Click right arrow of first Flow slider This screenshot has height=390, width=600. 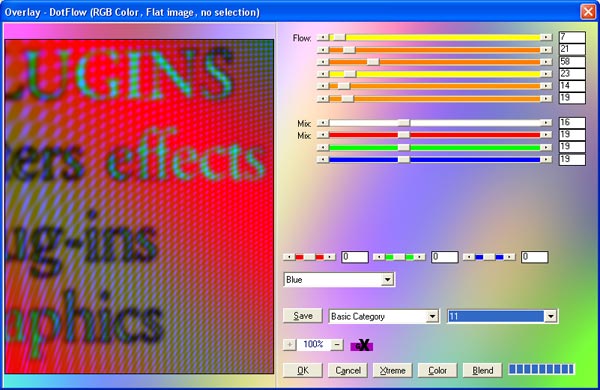tap(546, 38)
